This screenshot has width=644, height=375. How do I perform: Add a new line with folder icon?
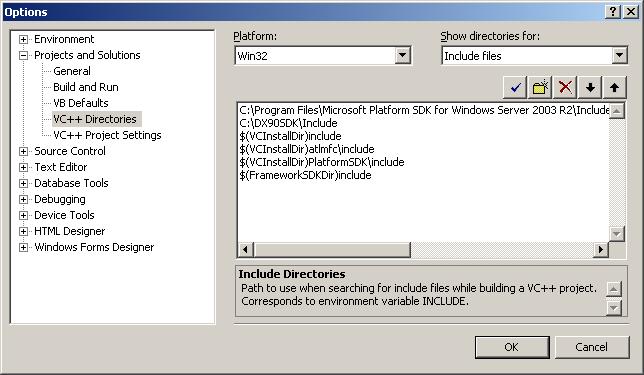click(540, 87)
